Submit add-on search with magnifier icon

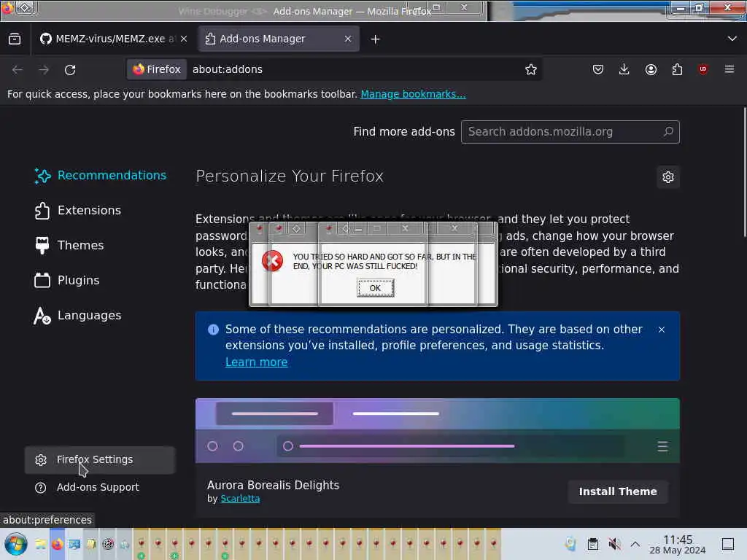[x=668, y=131]
